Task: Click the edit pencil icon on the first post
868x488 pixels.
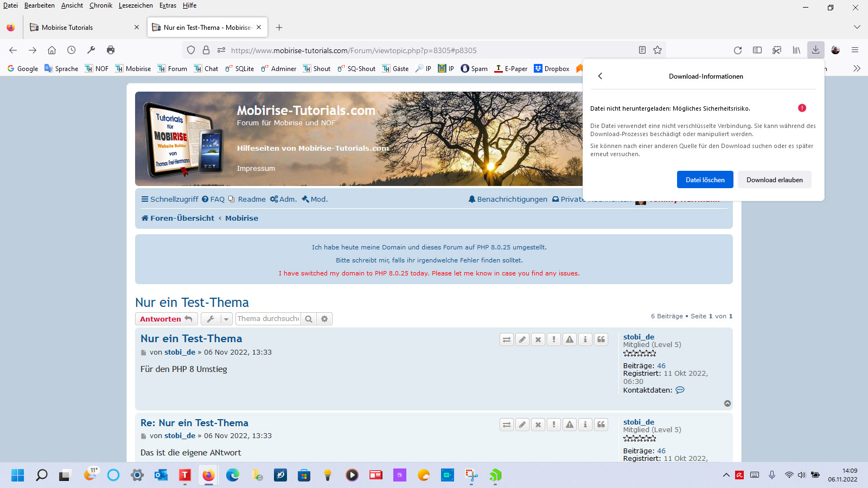Action: 522,339
